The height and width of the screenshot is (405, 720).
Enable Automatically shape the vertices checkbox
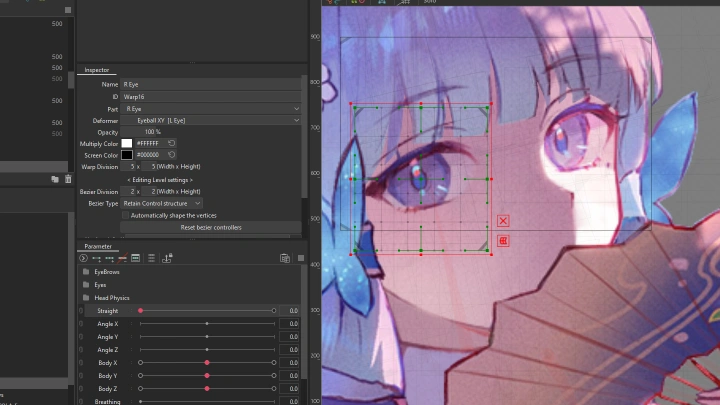[125, 215]
